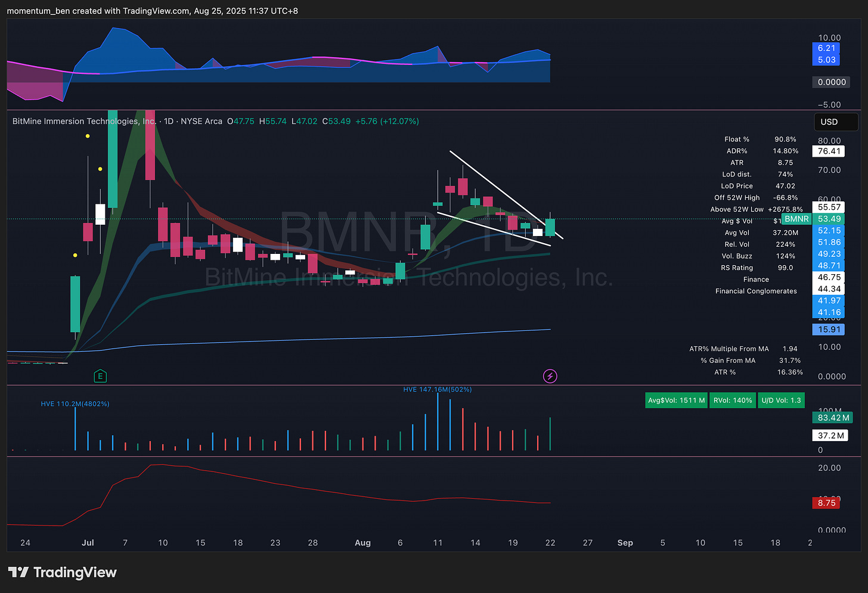
Task: Click the momentum_ben attribution header text
Action: (x=153, y=11)
